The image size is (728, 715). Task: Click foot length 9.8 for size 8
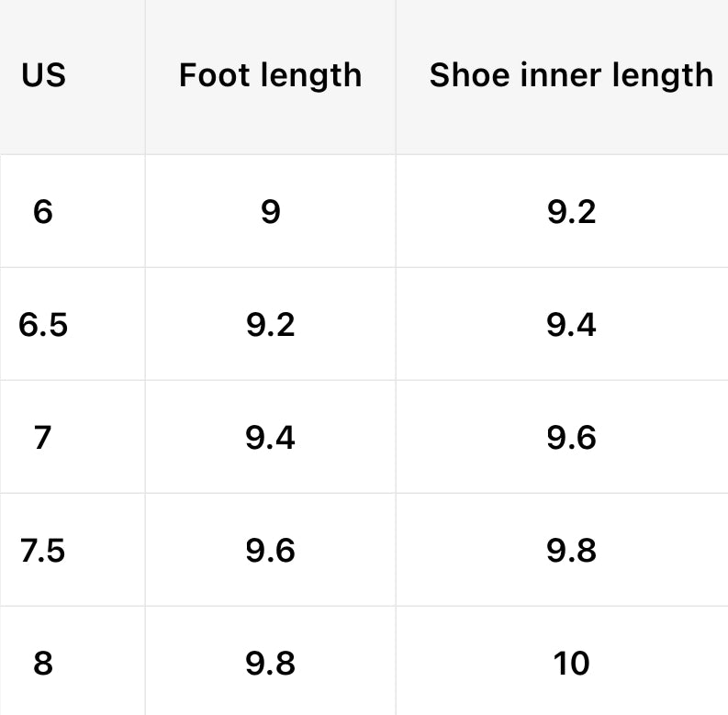click(270, 663)
